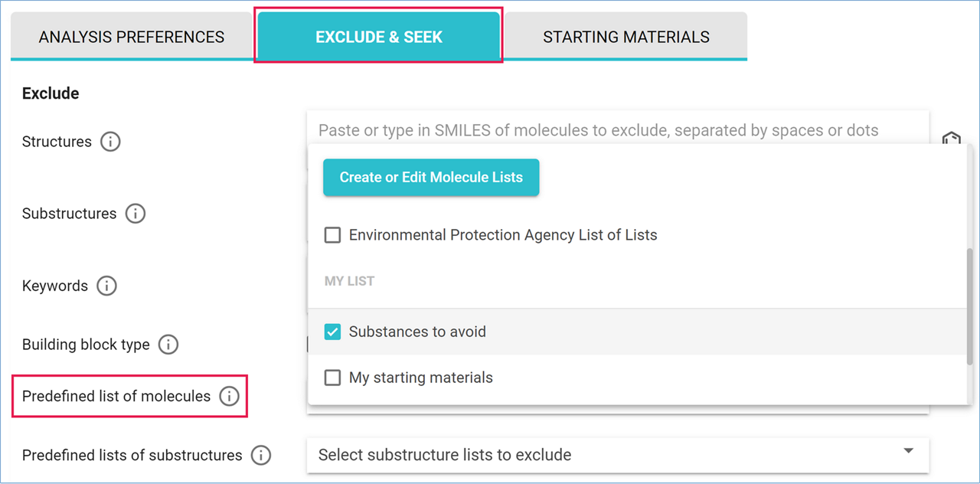
Task: Click info icon next to Structures
Action: [110, 142]
